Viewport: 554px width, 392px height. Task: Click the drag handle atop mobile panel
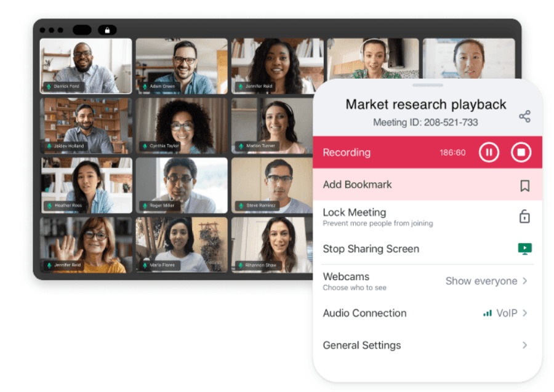tap(427, 85)
